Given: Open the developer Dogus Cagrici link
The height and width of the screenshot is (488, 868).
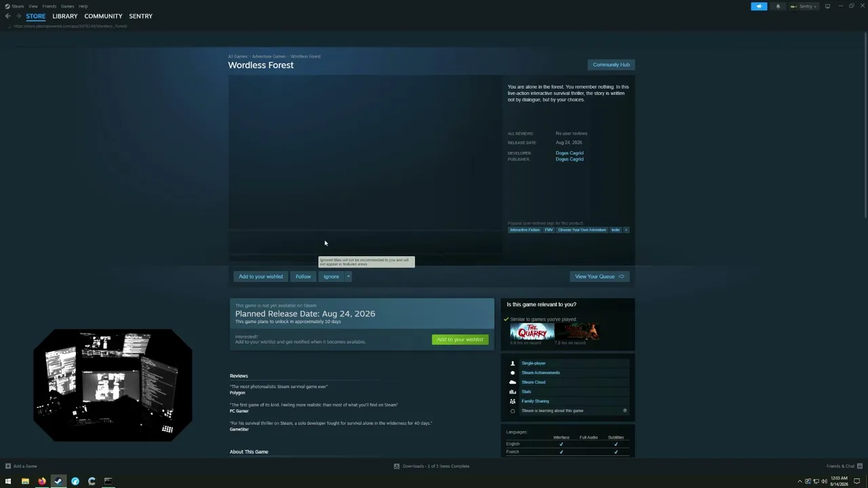Looking at the screenshot, I should click(569, 153).
